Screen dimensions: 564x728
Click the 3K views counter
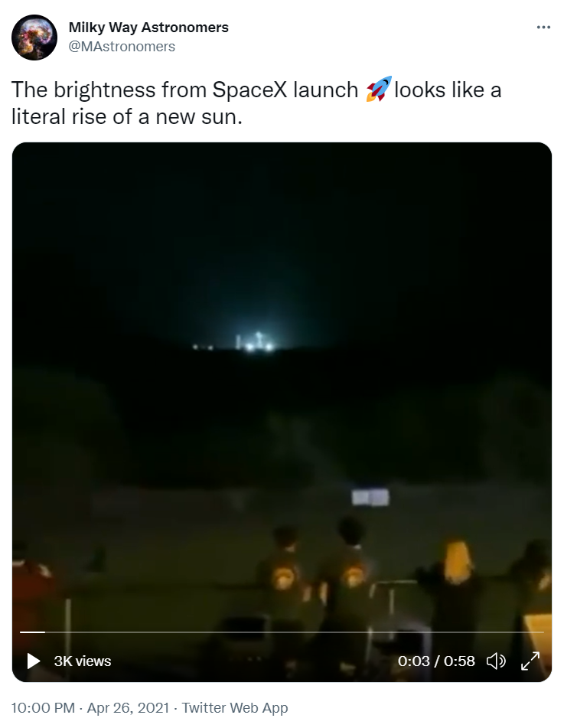tap(83, 661)
